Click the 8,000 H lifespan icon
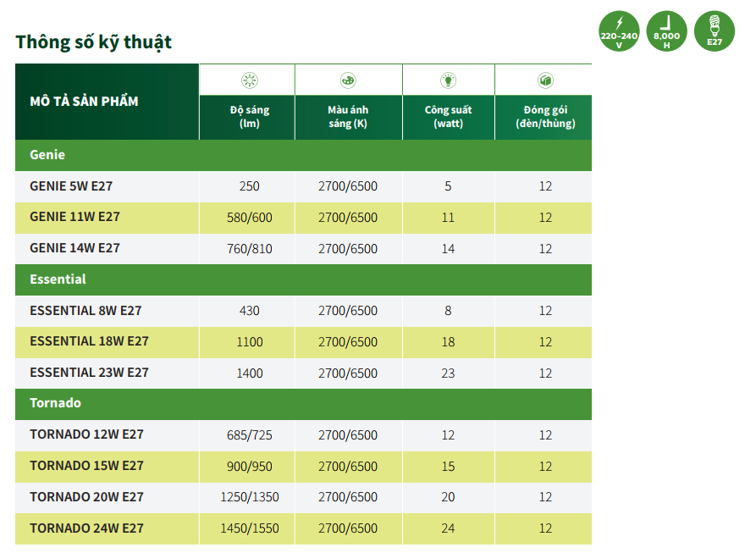756x553 pixels. click(x=667, y=31)
